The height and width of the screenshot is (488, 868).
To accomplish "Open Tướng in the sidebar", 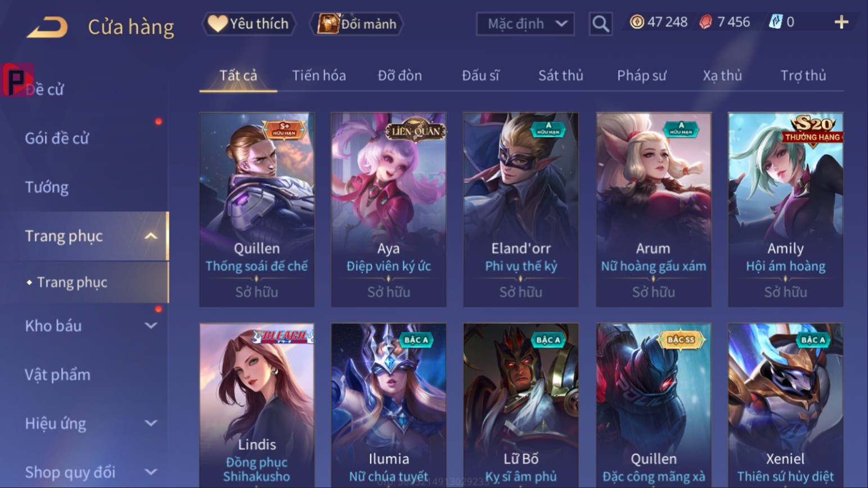I will [x=47, y=187].
